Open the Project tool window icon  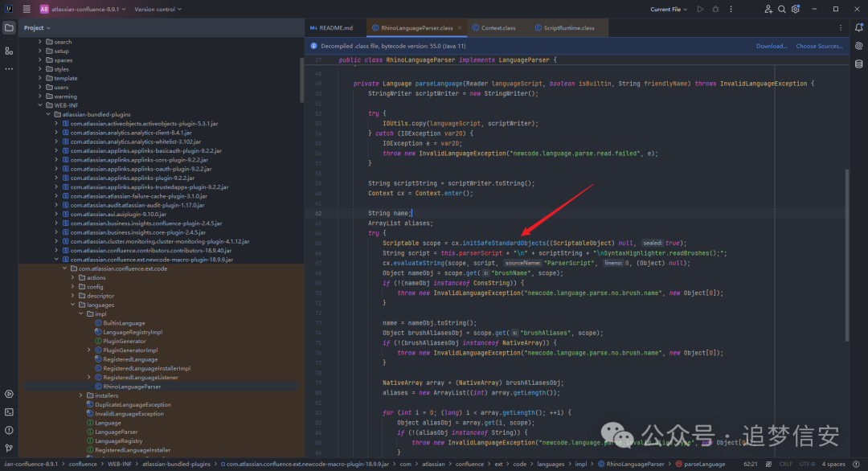tap(9, 27)
